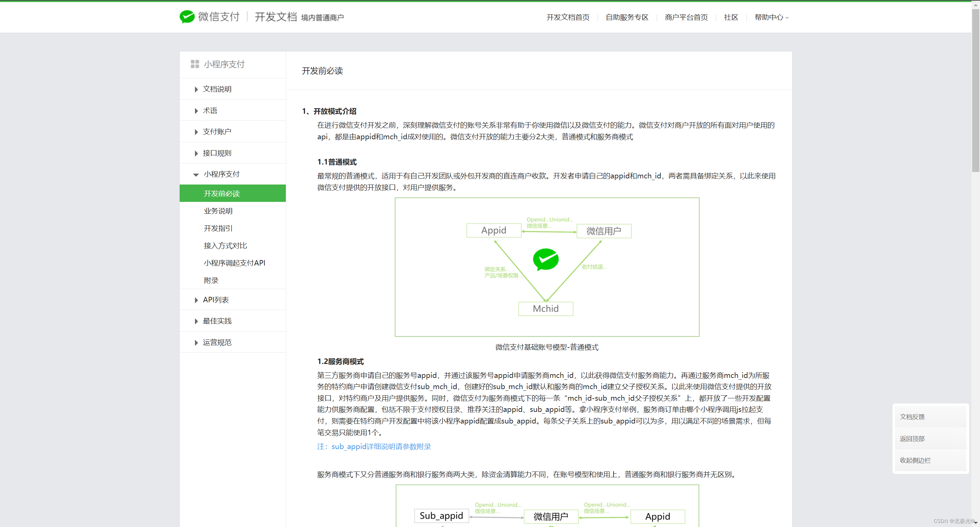
Task: Open the 业务说明 sidebar page
Action: coord(218,211)
